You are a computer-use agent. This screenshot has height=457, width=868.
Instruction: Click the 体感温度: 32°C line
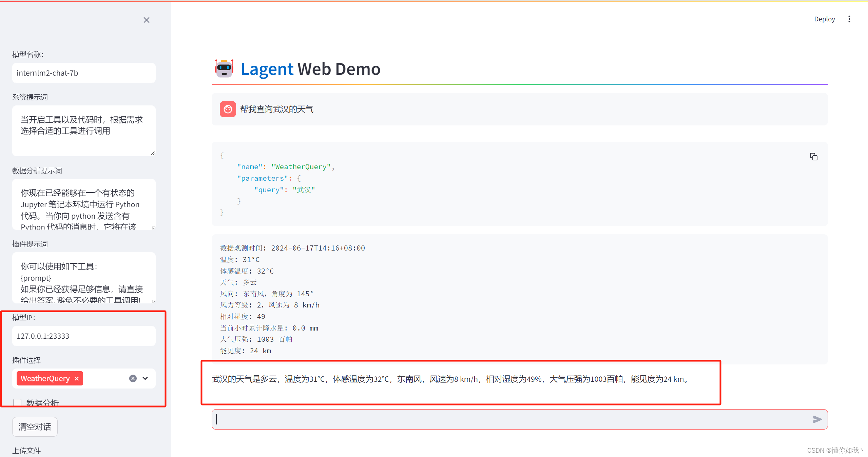point(247,271)
